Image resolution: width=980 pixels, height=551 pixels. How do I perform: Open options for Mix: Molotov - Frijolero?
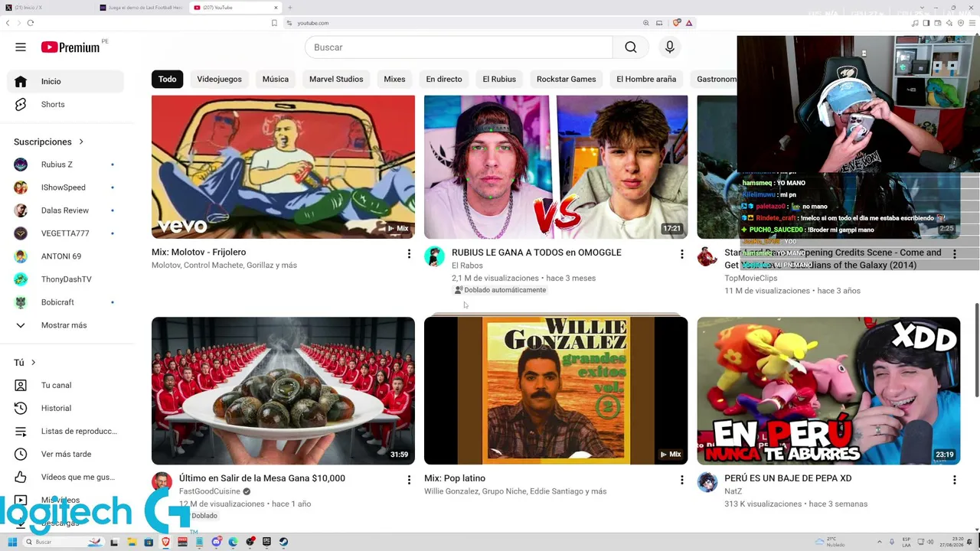click(409, 253)
